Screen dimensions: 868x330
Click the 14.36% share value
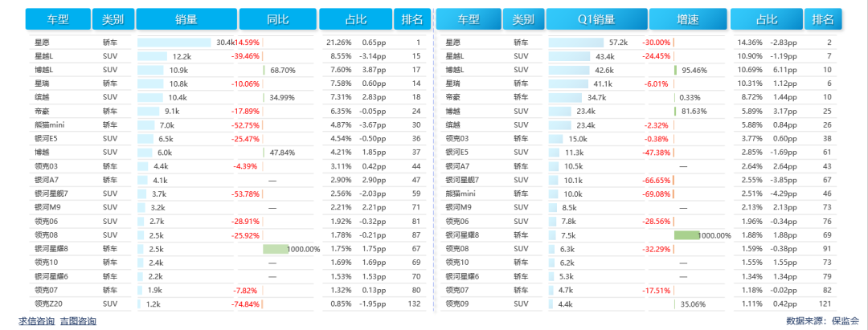tap(747, 42)
